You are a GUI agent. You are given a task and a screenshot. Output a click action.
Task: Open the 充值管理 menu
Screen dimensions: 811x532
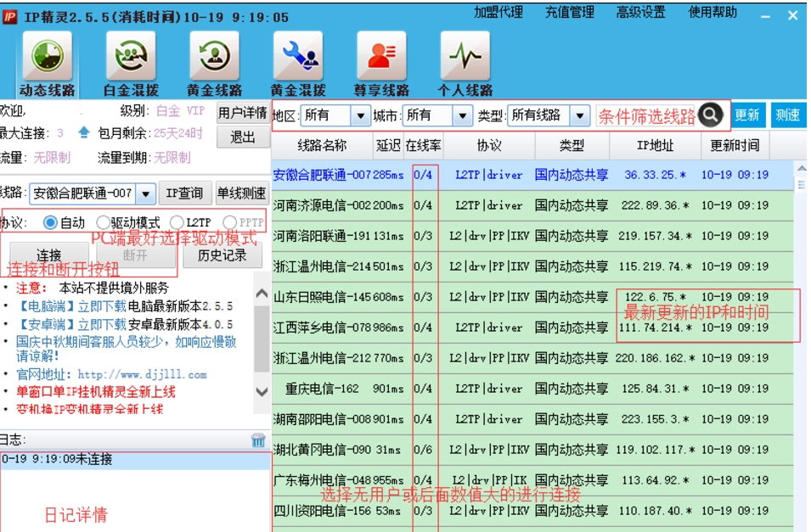(570, 13)
